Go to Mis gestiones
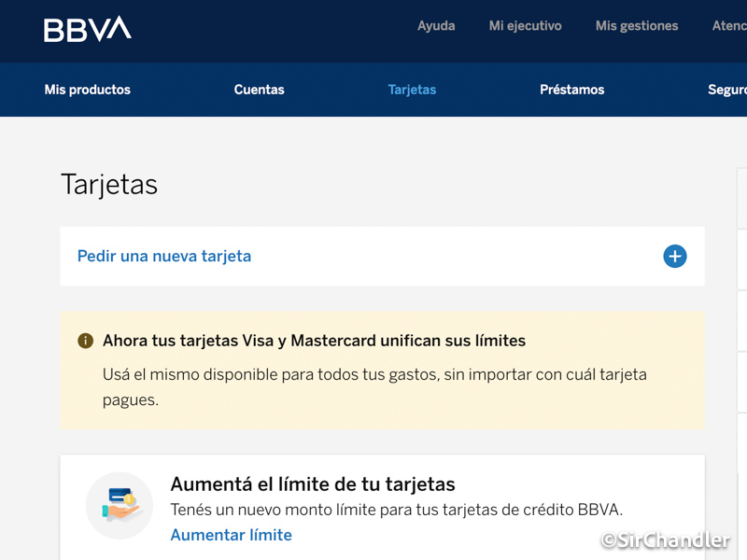 pyautogui.click(x=637, y=26)
